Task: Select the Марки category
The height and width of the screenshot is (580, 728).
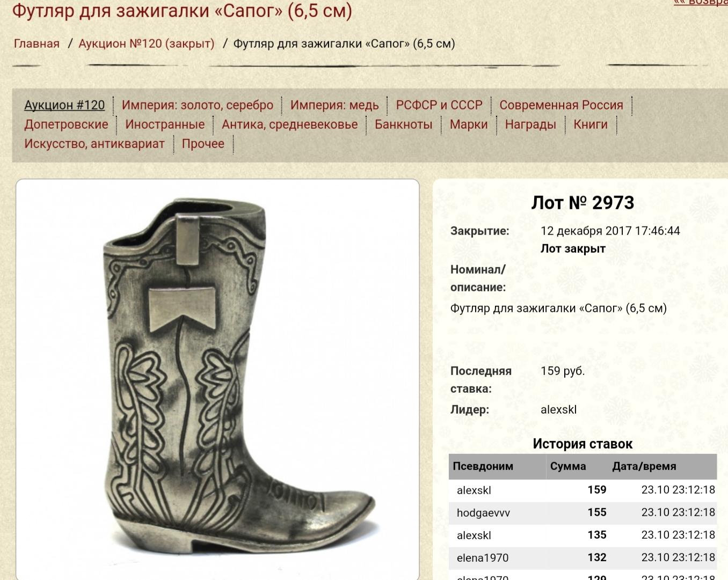Action: (x=469, y=124)
